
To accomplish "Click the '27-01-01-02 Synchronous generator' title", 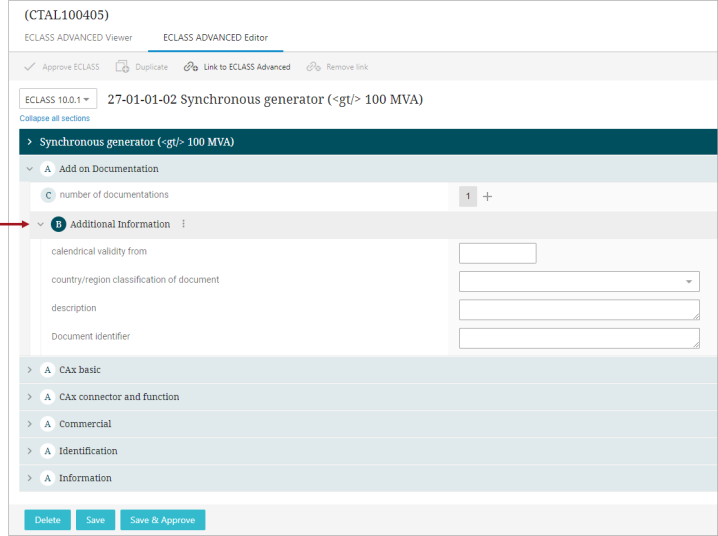I will point(265,99).
